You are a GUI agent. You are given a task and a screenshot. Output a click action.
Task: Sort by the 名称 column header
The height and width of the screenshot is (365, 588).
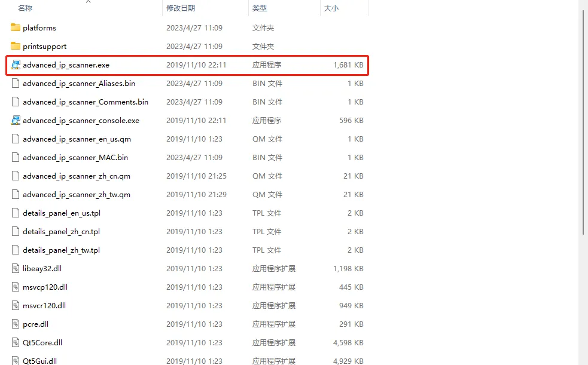[25, 8]
